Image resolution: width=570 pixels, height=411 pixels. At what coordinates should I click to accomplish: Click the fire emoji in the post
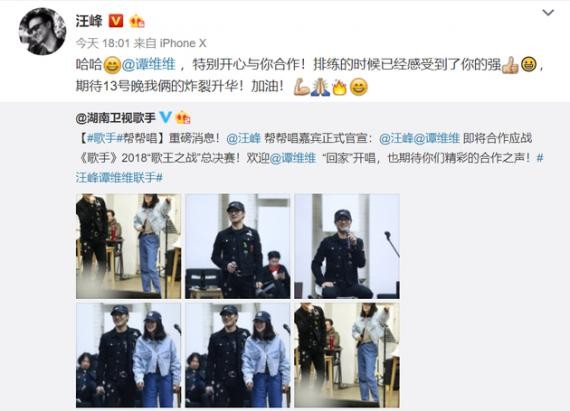pyautogui.click(x=339, y=87)
